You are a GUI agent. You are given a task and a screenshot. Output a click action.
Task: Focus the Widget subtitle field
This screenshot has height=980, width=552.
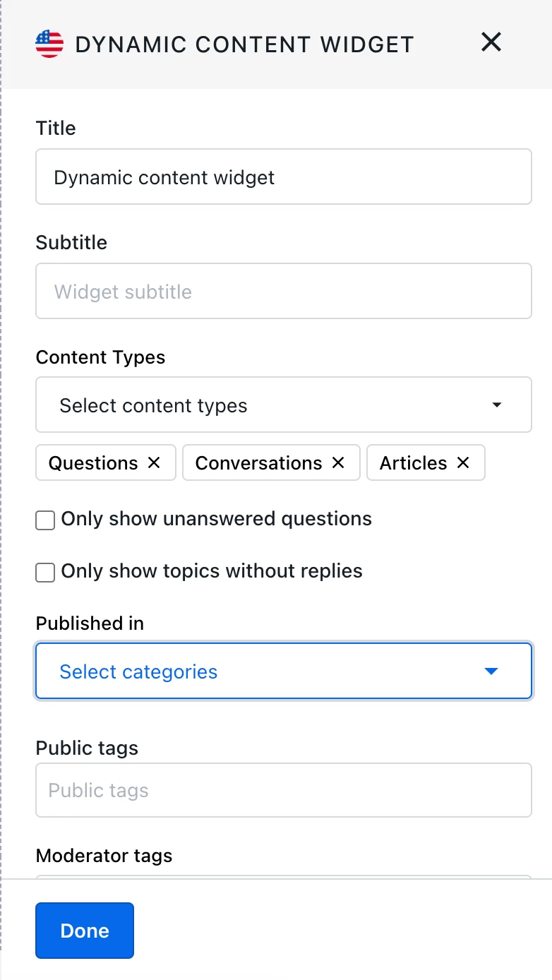283,292
